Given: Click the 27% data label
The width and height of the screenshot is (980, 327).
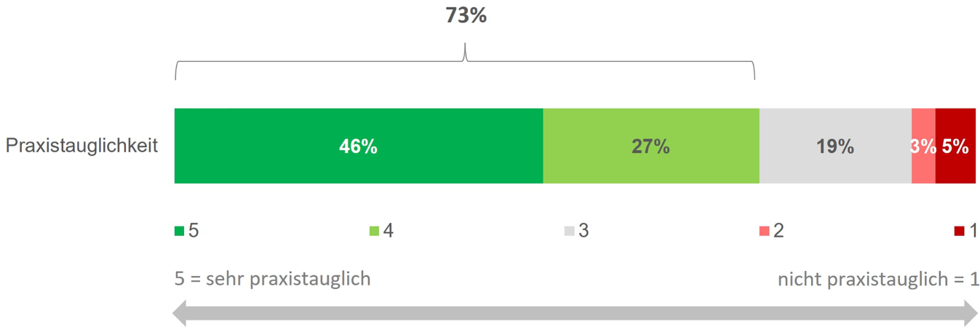Looking at the screenshot, I should click(x=650, y=146).
